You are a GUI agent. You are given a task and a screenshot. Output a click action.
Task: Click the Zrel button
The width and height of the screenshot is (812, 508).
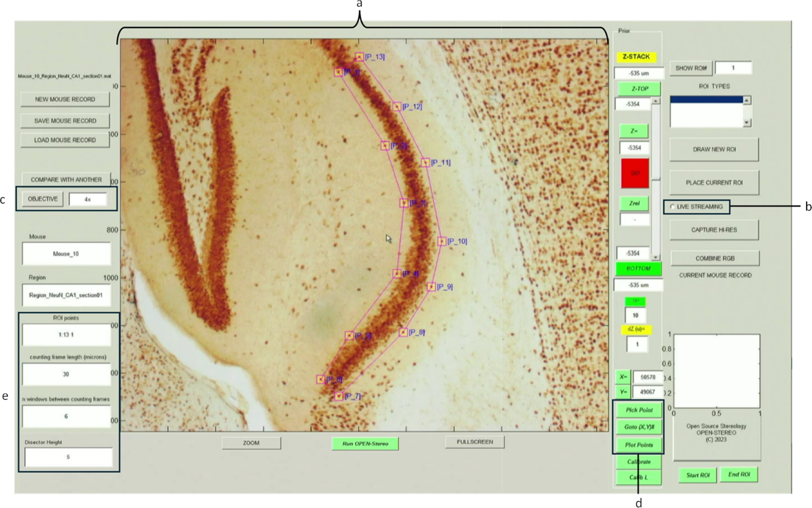(x=634, y=203)
